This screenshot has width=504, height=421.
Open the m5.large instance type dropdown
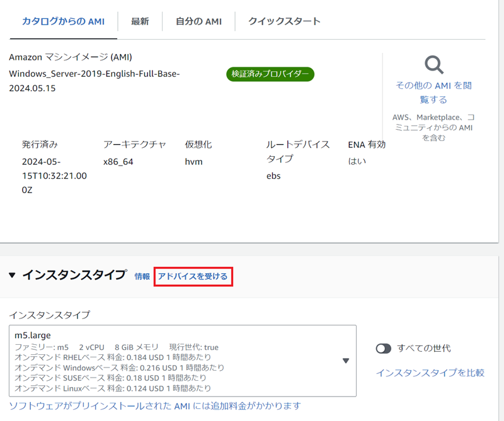click(x=183, y=361)
